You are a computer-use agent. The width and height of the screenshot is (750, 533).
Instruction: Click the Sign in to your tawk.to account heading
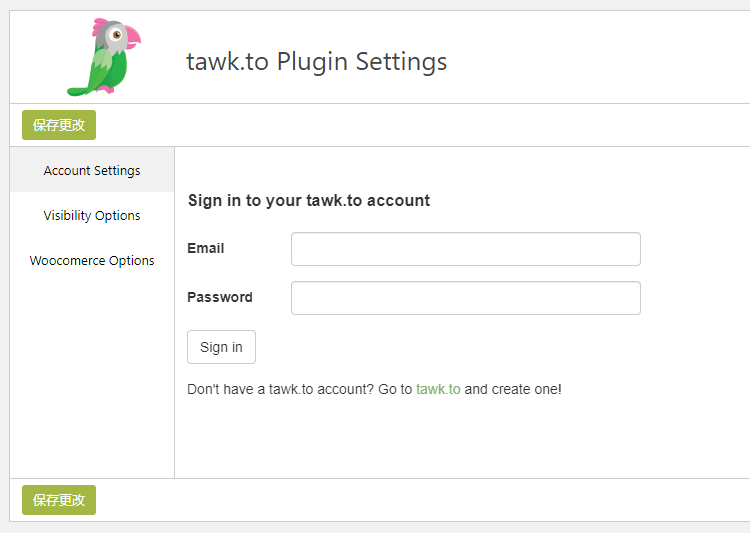[309, 200]
